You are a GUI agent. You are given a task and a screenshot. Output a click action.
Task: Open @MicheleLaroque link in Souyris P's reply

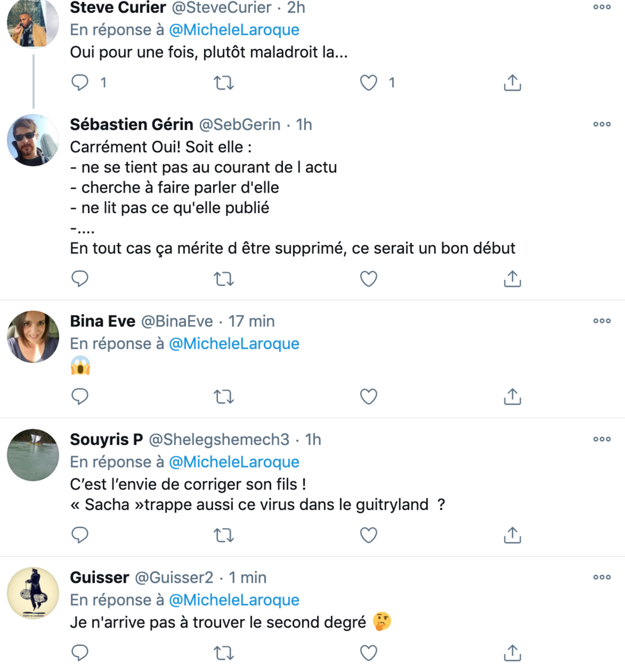tap(234, 462)
